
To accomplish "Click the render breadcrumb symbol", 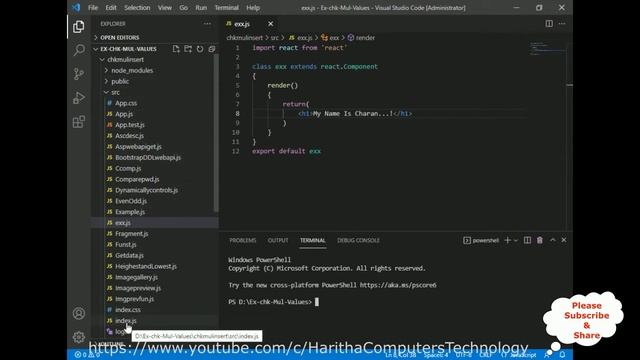I will coord(365,38).
